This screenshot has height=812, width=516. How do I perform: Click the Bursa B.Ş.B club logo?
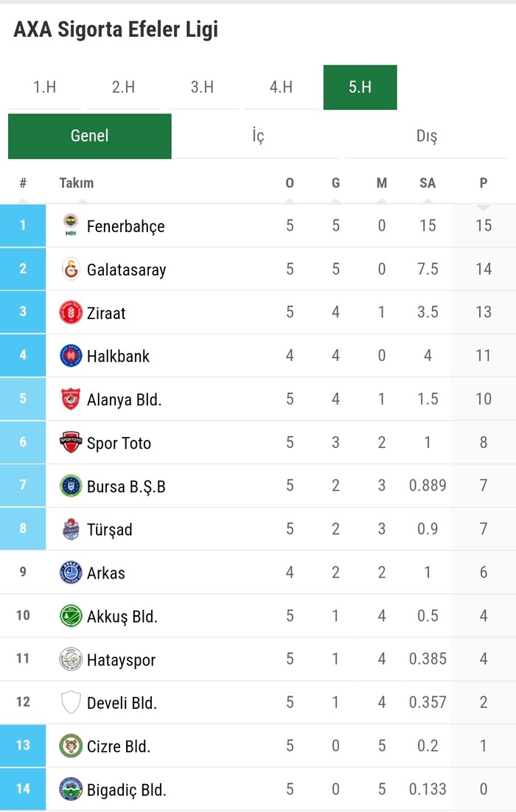pyautogui.click(x=71, y=486)
